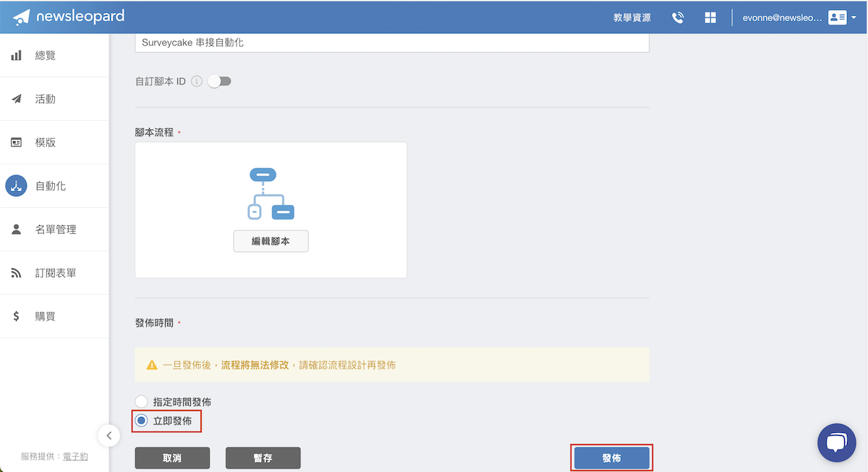Click the 模版 template icon
Image resolution: width=868 pixels, height=472 pixels.
click(16, 142)
